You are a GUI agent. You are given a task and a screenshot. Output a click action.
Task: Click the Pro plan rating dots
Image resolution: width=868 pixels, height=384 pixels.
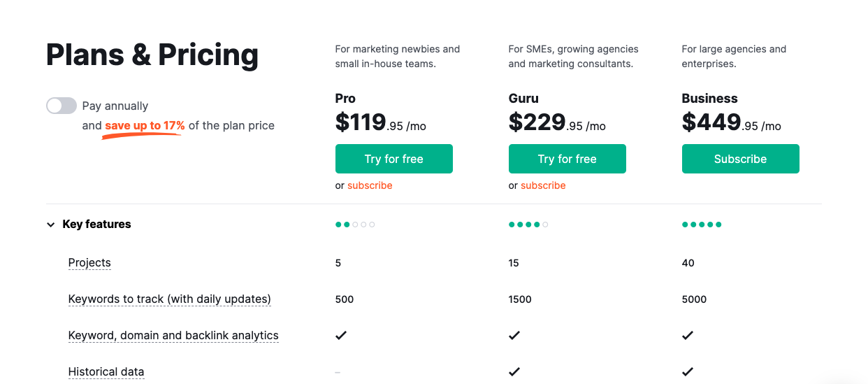pyautogui.click(x=355, y=225)
